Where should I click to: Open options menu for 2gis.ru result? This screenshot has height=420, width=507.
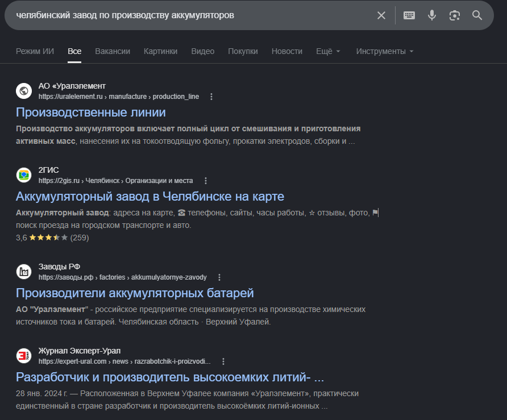(x=205, y=180)
